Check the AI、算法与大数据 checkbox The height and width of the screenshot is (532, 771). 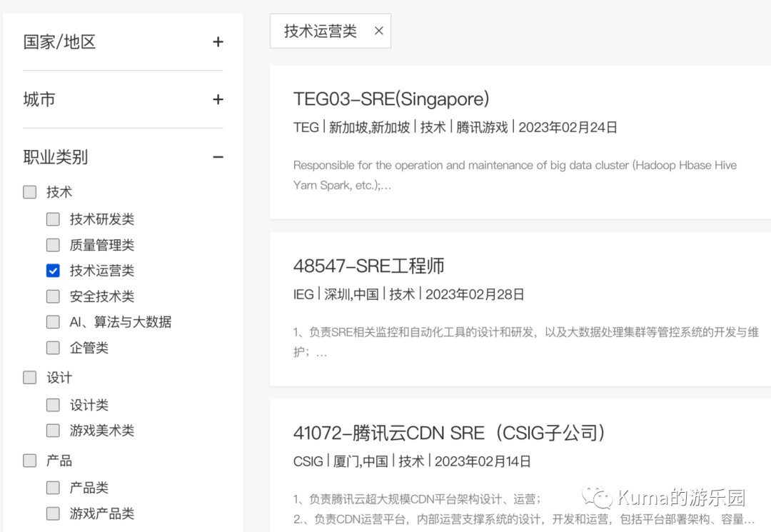tap(53, 322)
